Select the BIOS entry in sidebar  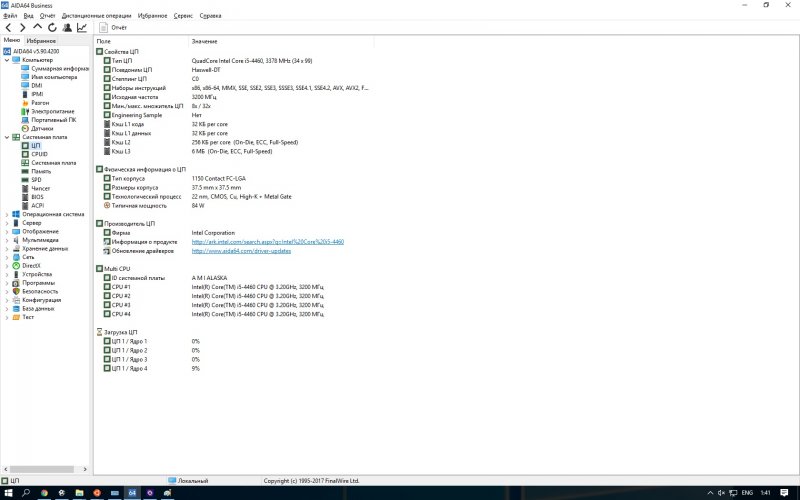point(37,196)
